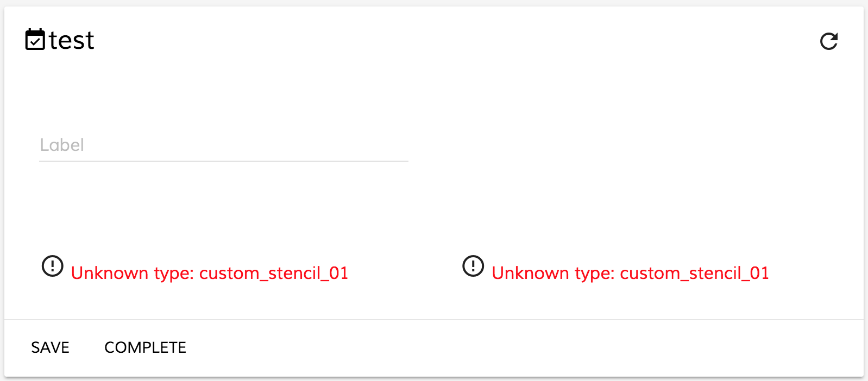Save the test task form

(x=50, y=347)
